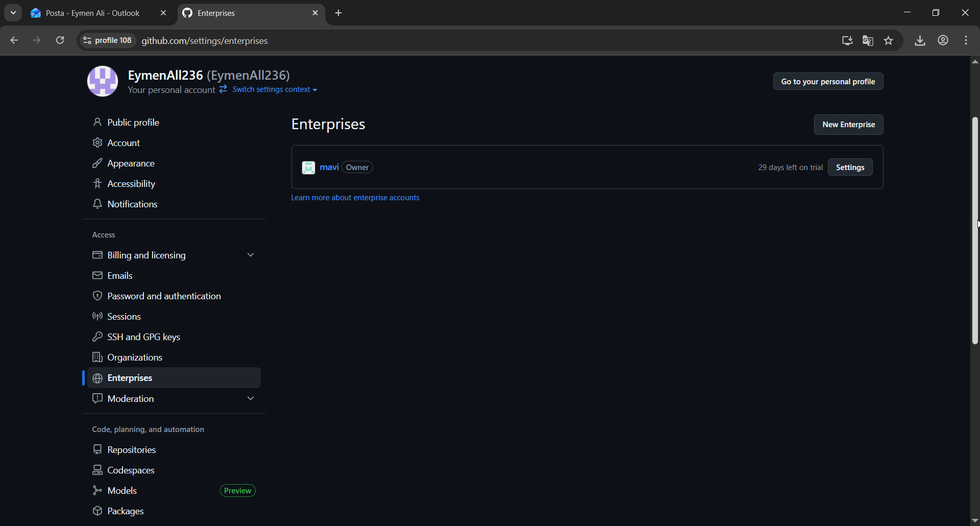The height and width of the screenshot is (526, 980).
Task: Open the browser three-dot menu
Action: tap(966, 40)
